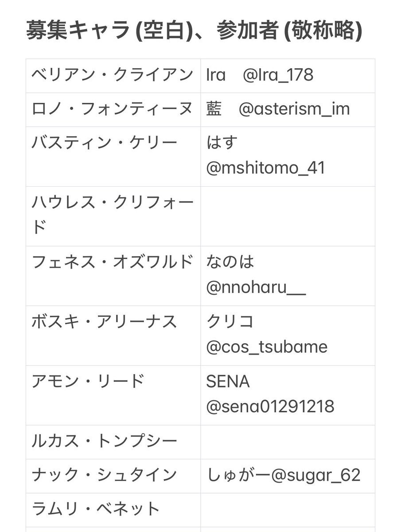Viewport: 401px width, 532px height.
Task: Click the empty participant cell beside ルカス・トンプシー
Action: coord(288,442)
